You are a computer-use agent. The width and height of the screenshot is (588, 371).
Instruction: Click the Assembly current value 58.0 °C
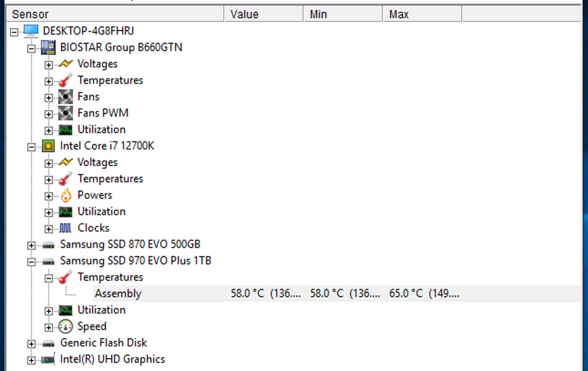(x=265, y=294)
